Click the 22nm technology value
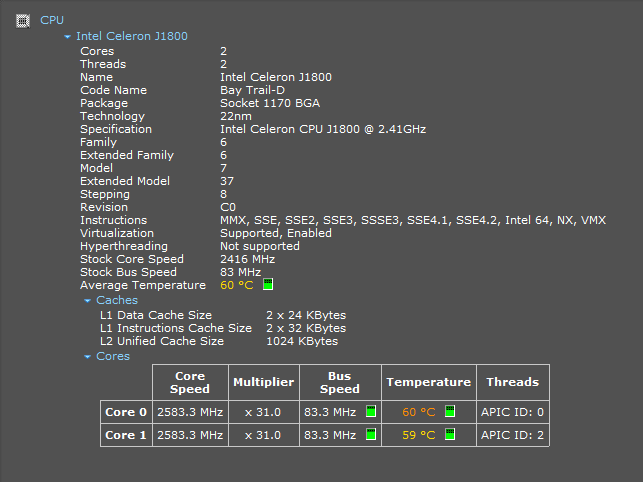This screenshot has height=482, width=643. [236, 116]
